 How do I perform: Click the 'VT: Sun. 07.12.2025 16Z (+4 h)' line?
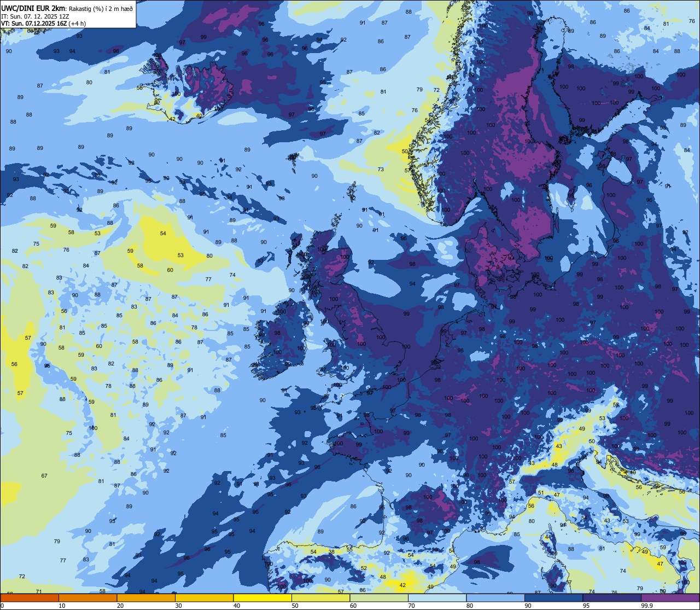(x=43, y=23)
